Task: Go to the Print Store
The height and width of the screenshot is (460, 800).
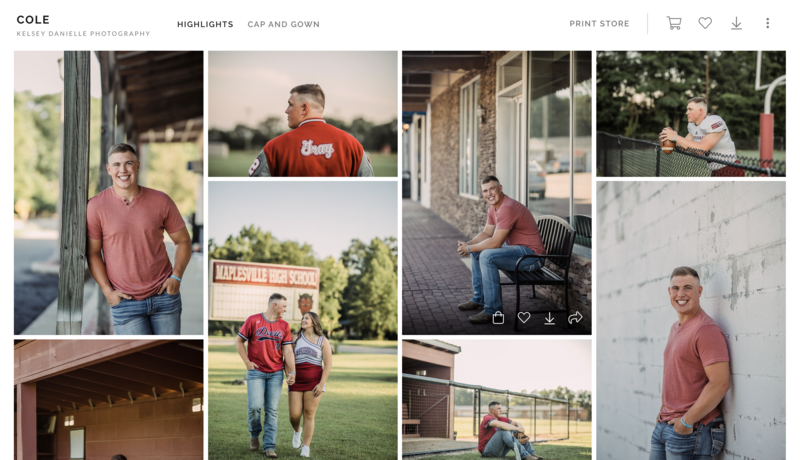Action: pos(599,23)
